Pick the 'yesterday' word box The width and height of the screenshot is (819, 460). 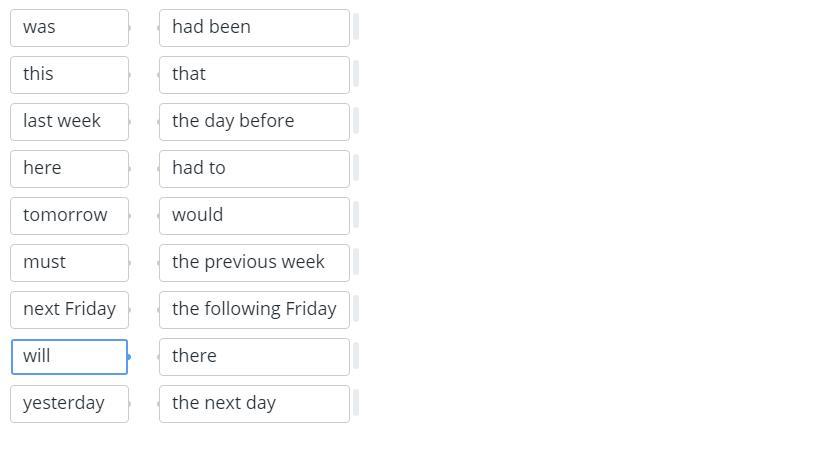point(69,404)
